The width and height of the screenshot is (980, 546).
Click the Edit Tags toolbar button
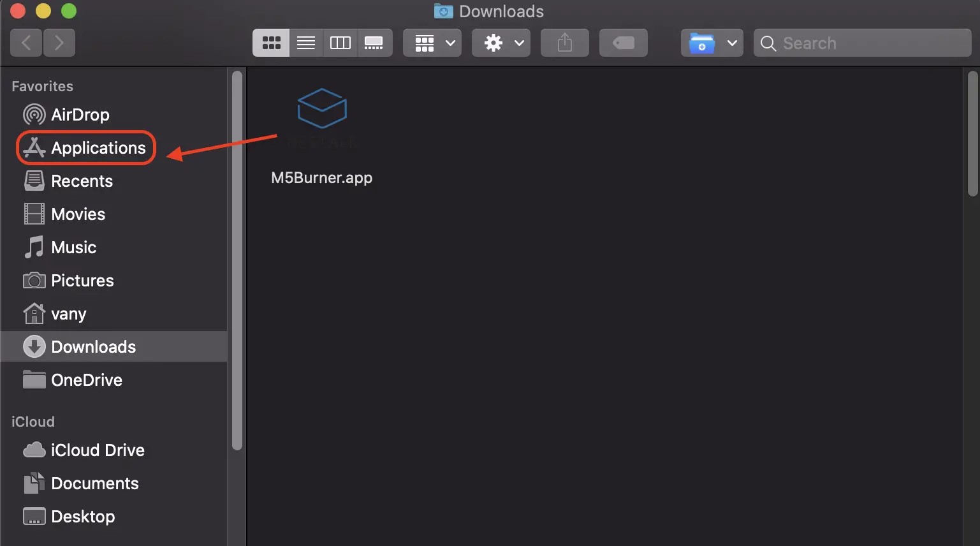624,43
